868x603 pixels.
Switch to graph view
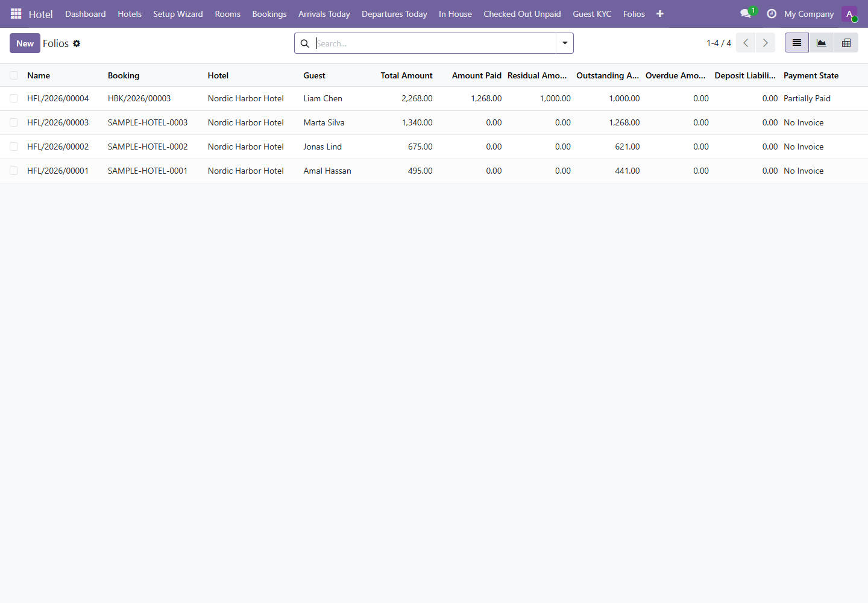pyautogui.click(x=822, y=43)
